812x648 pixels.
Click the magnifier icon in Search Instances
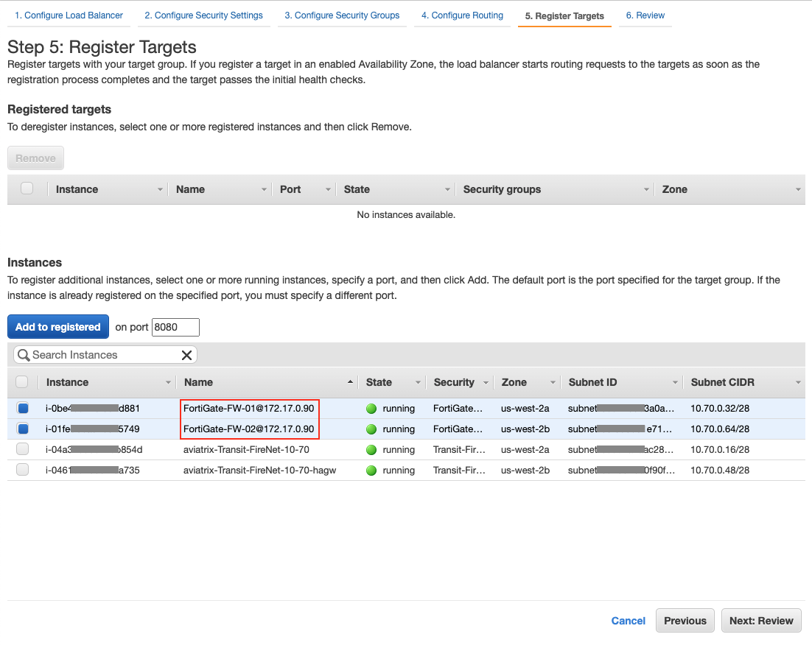(24, 355)
